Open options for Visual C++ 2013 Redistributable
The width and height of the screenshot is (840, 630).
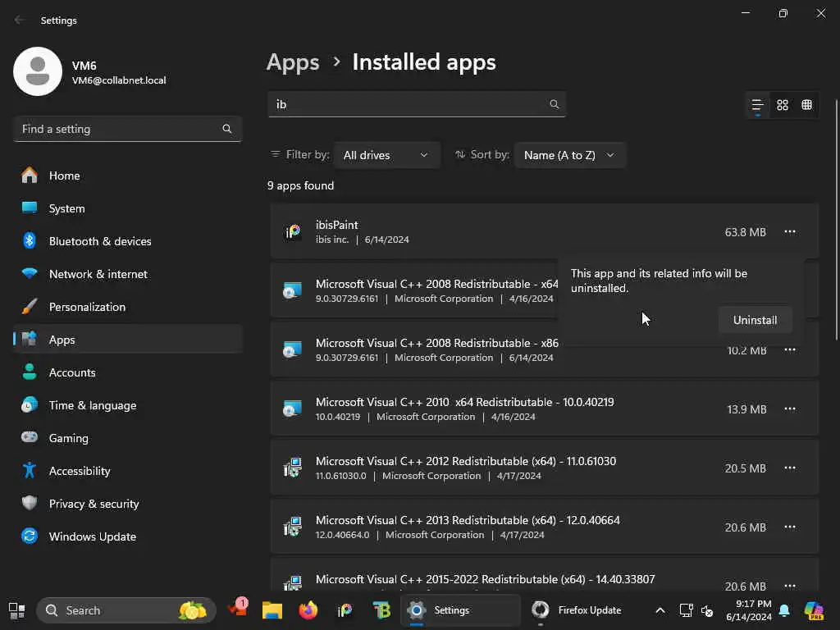(790, 527)
